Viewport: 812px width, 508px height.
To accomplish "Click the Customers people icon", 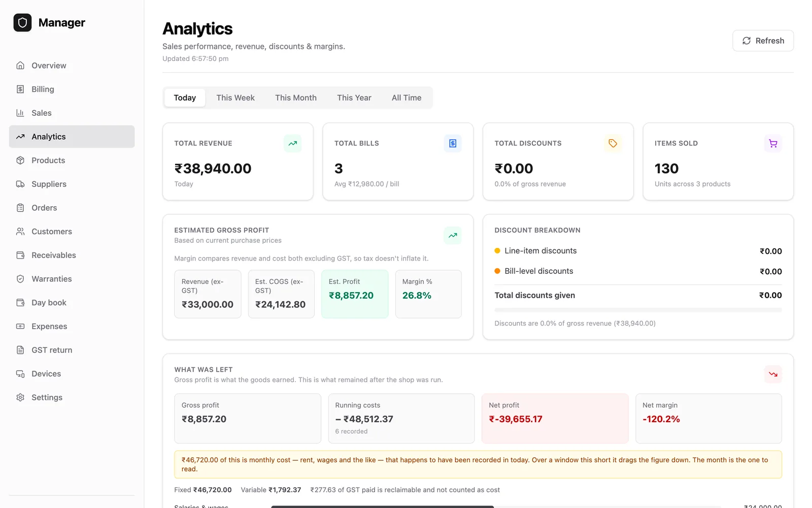I will point(20,232).
